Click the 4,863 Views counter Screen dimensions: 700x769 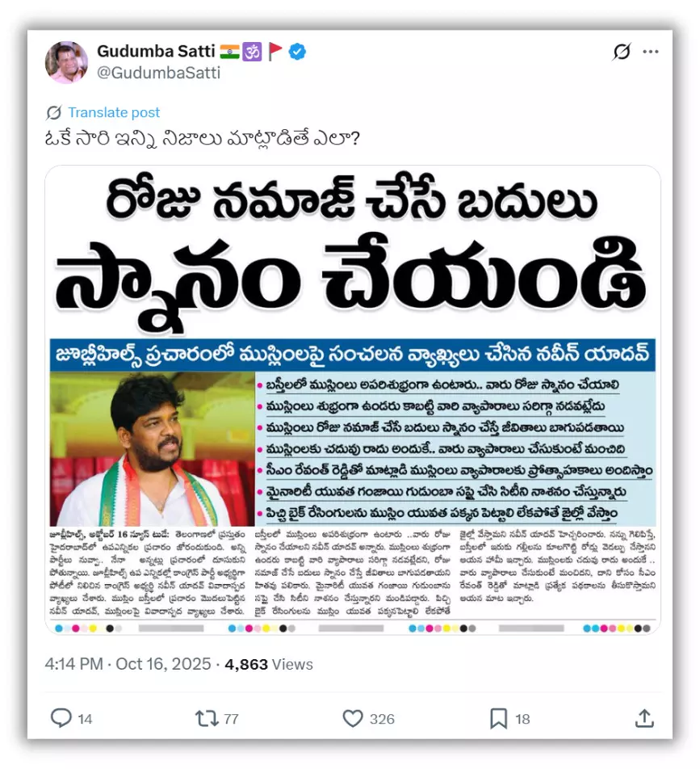pos(269,664)
